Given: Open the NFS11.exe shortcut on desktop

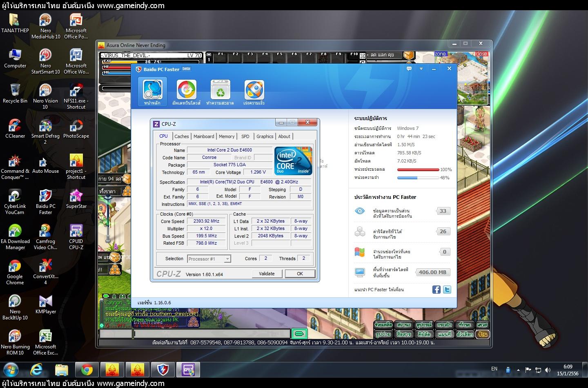Looking at the screenshot, I should [76, 96].
